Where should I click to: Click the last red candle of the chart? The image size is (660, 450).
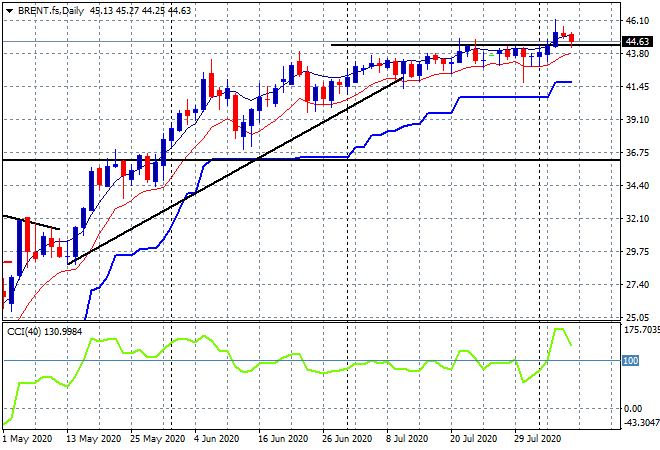571,38
